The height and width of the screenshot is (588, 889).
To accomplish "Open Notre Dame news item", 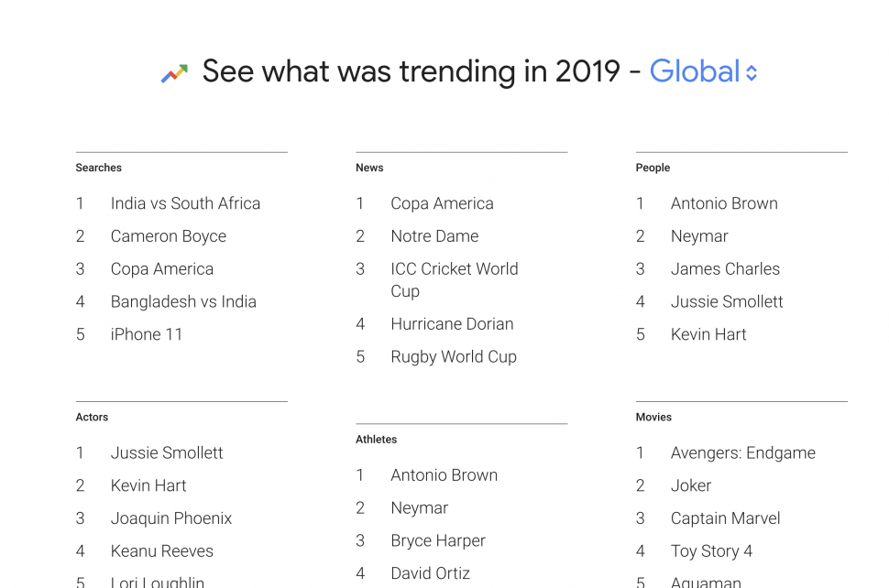I will click(434, 236).
